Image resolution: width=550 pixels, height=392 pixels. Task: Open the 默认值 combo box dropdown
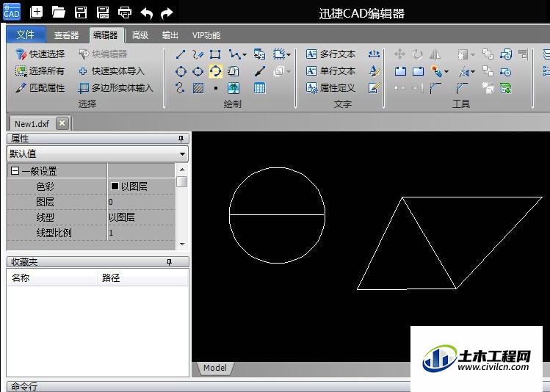182,154
